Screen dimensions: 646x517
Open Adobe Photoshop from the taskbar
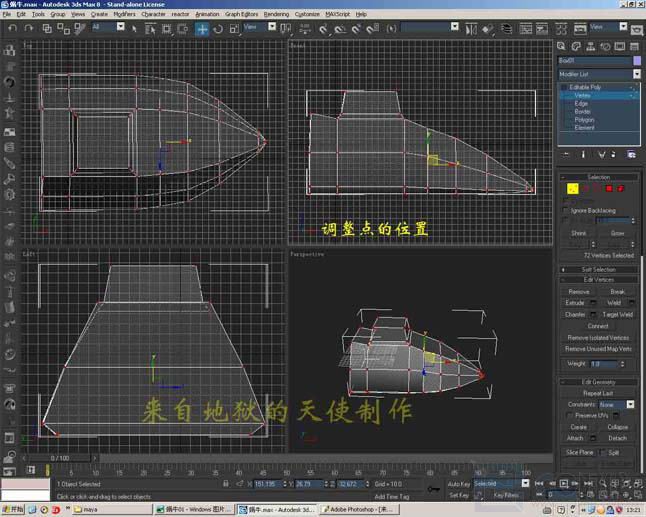[359, 510]
